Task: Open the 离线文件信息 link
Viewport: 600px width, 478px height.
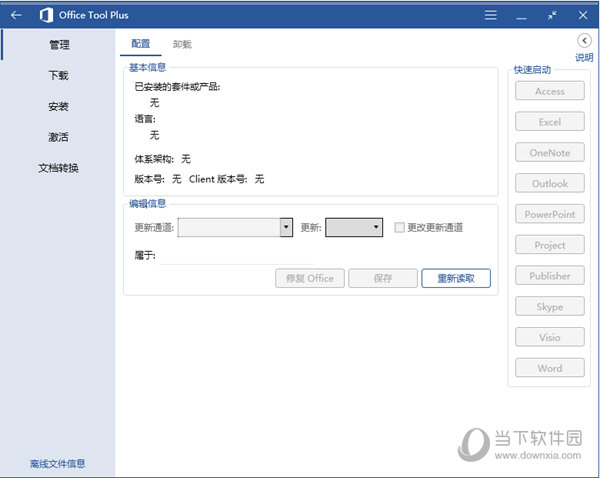Action: [57, 464]
